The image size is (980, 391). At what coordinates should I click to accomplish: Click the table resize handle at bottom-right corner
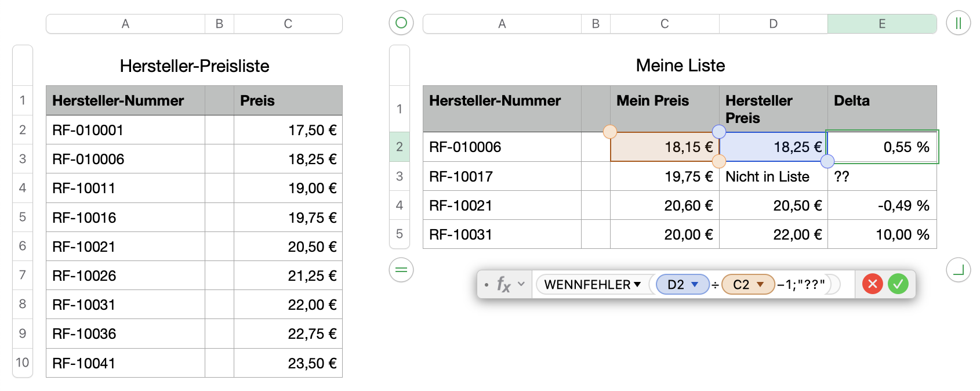pyautogui.click(x=958, y=270)
